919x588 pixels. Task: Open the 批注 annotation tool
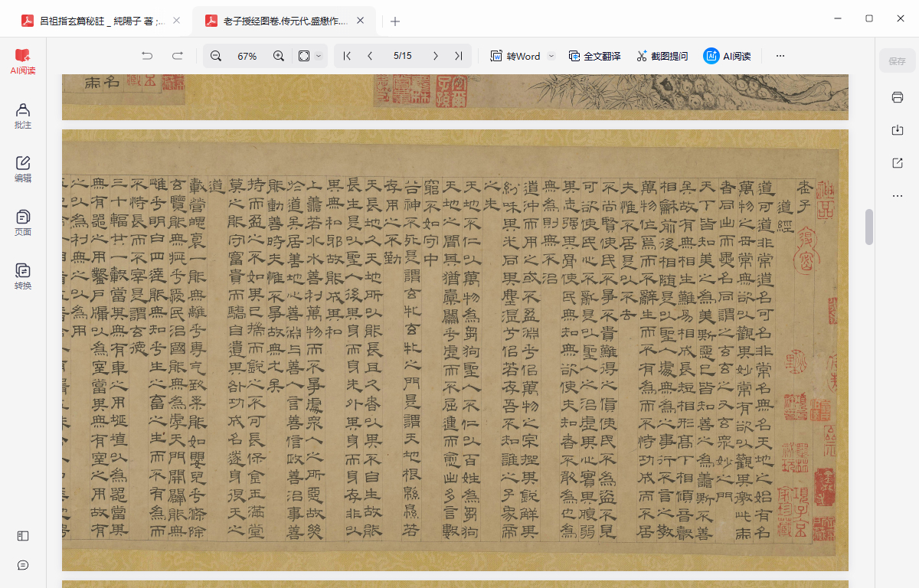click(x=23, y=116)
